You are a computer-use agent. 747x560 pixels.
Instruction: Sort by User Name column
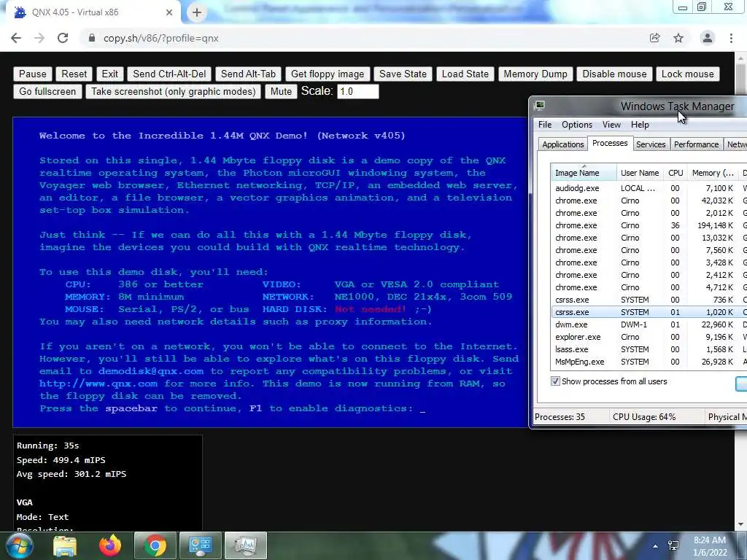tap(640, 173)
